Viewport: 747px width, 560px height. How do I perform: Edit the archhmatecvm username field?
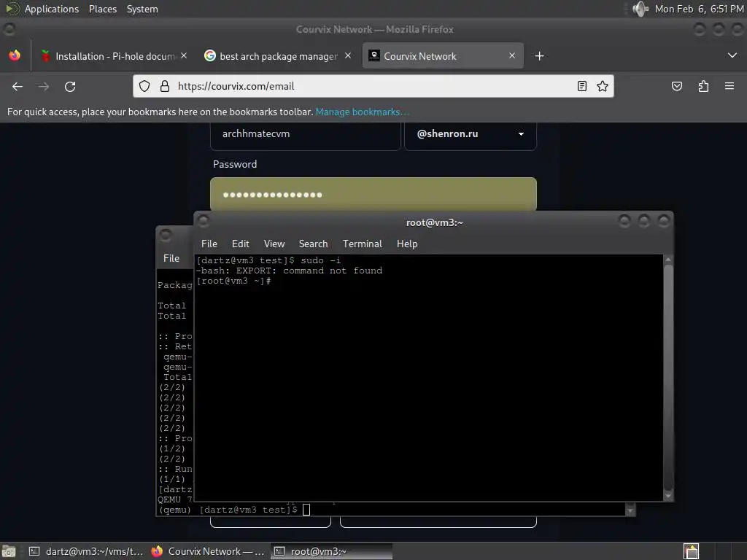[x=306, y=134]
